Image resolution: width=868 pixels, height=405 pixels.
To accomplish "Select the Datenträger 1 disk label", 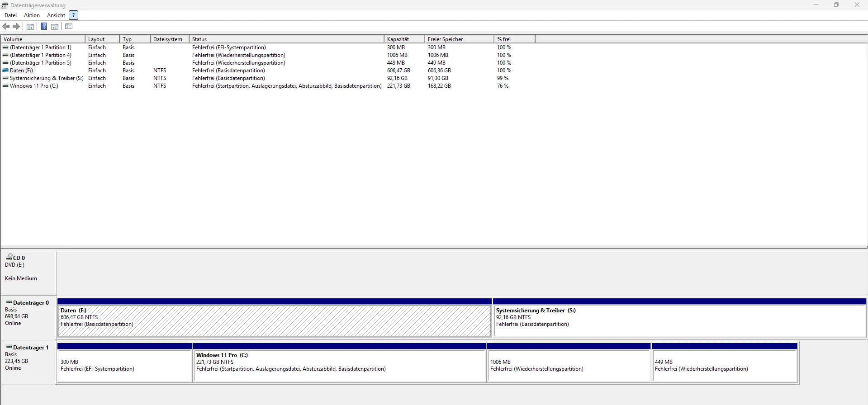I will (29, 362).
